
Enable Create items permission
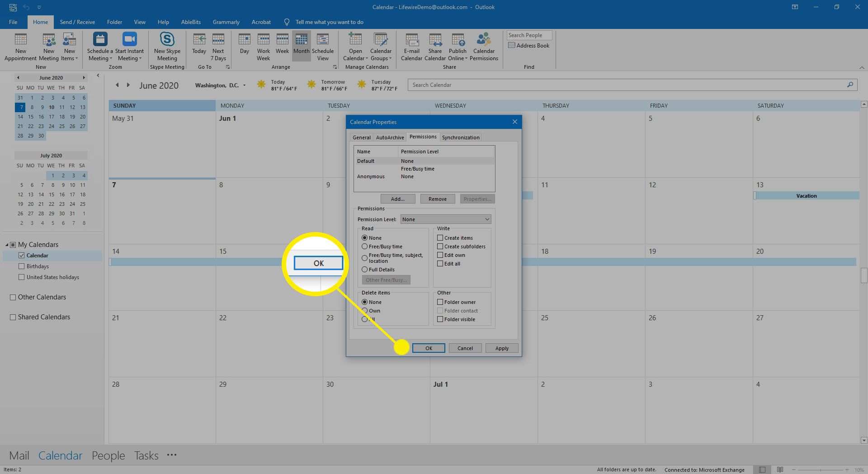point(440,238)
